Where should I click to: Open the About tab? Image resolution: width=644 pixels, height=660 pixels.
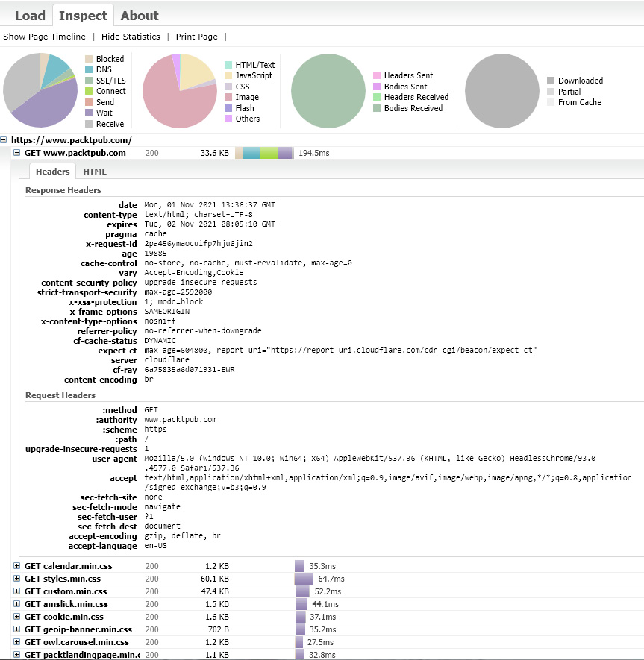click(140, 16)
